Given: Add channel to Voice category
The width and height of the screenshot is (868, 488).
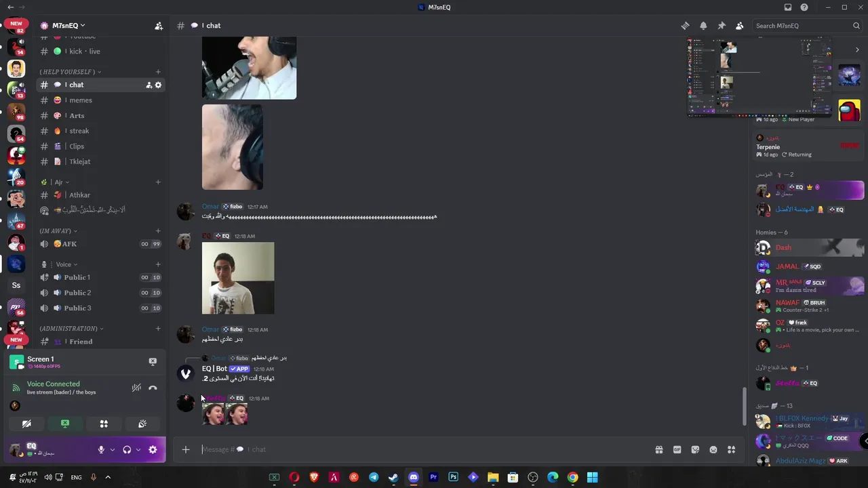Looking at the screenshot, I should click(x=158, y=264).
